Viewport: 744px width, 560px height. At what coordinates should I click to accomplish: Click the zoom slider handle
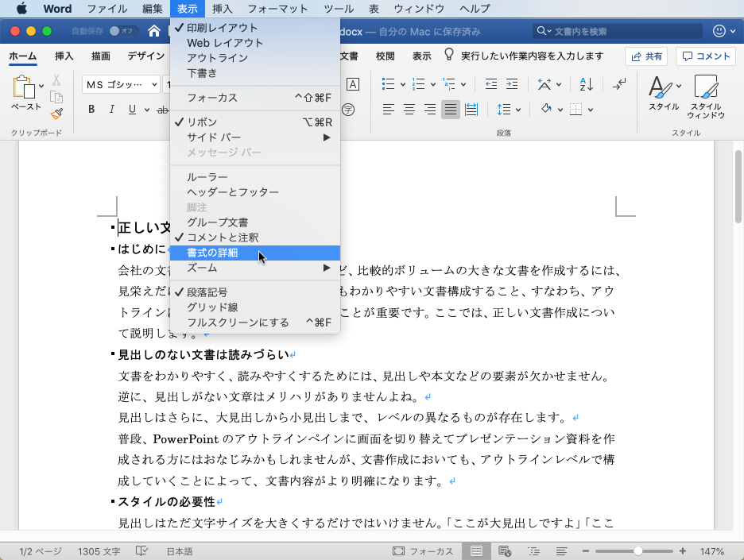pyautogui.click(x=638, y=551)
